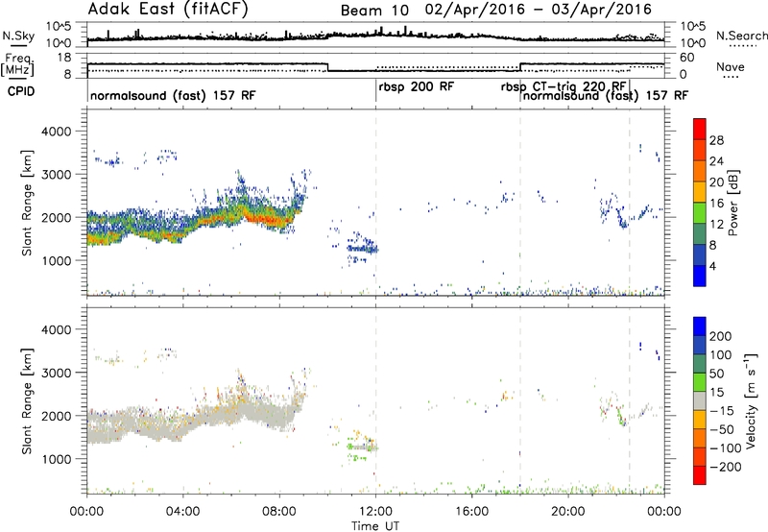
Task: Click the '3000' tick of the velocity panel
Action: tap(56, 373)
